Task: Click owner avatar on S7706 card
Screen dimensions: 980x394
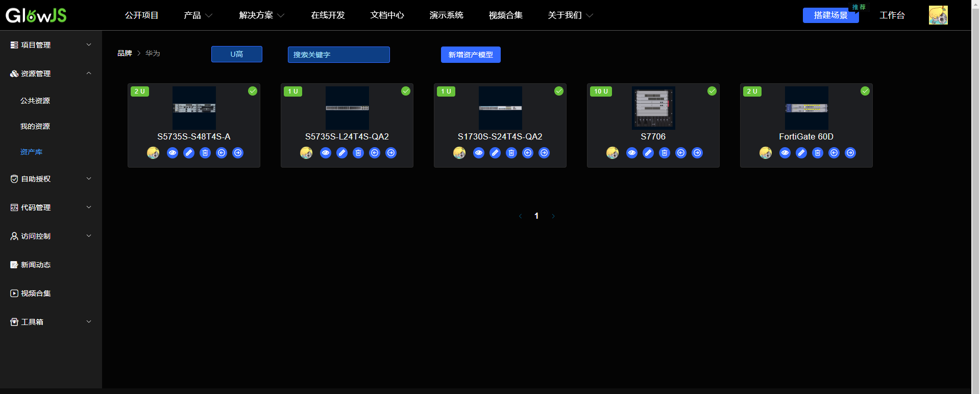Action: (612, 153)
